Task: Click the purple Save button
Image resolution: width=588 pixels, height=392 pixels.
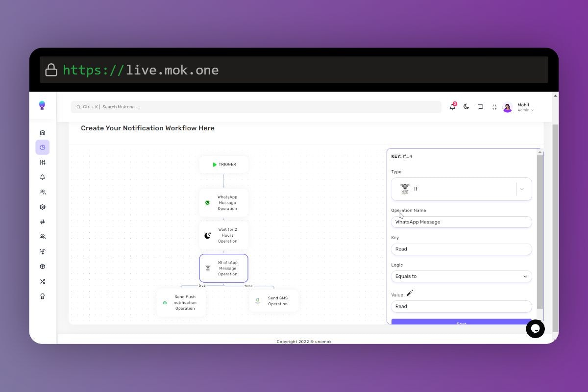Action: (462, 322)
